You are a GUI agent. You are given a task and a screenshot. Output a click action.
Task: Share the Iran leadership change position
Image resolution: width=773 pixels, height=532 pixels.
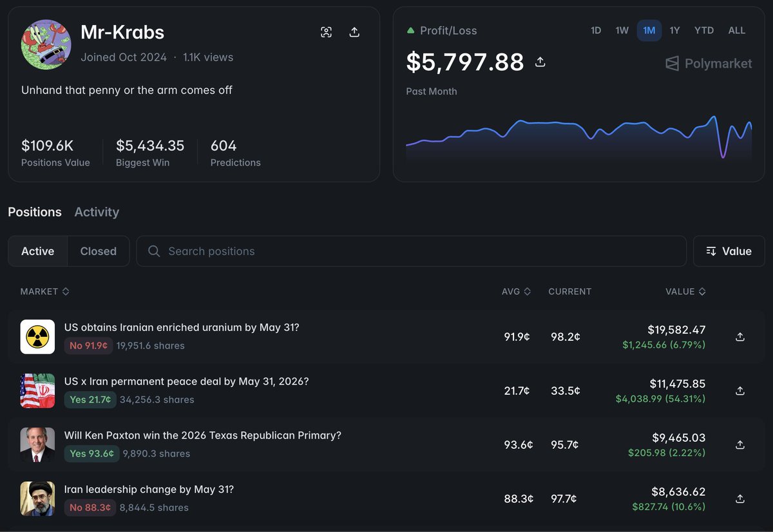pos(740,499)
